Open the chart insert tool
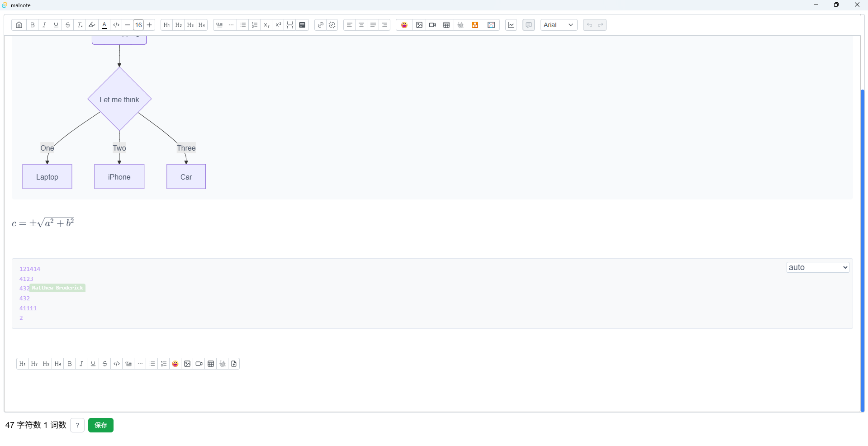868x446 pixels. tap(511, 25)
